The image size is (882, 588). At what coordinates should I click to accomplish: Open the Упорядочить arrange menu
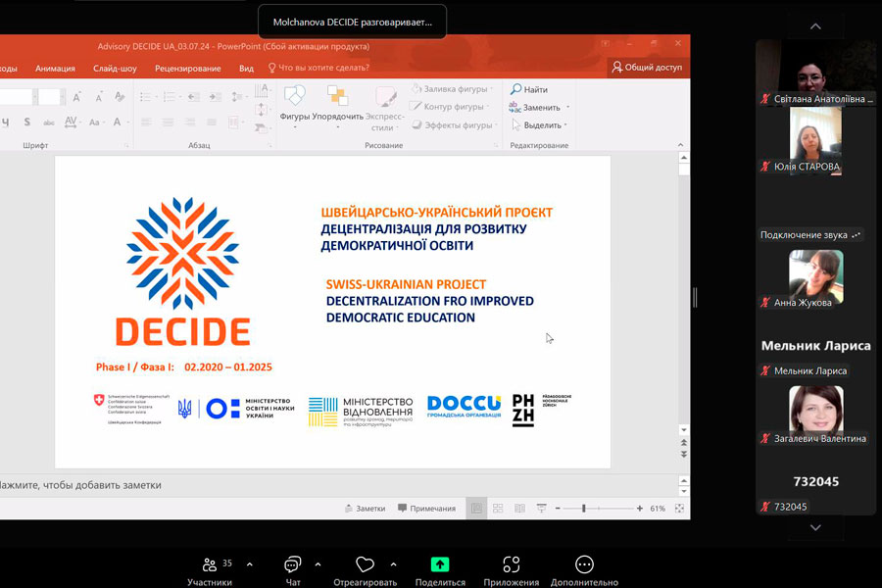tap(337, 106)
